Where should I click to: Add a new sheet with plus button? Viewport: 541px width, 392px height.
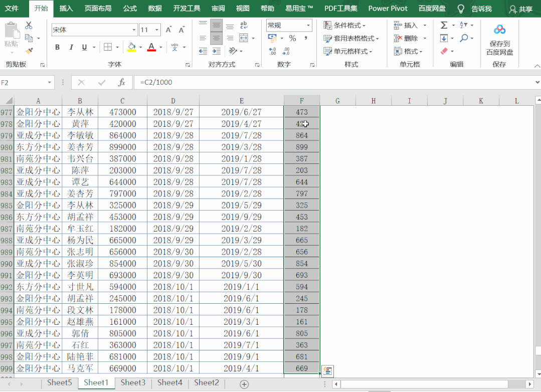[x=244, y=384]
